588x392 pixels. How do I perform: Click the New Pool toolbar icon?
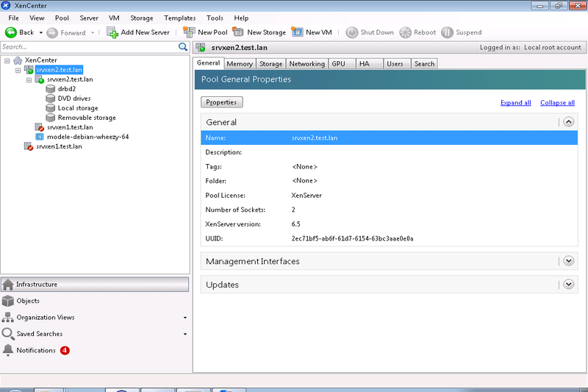(x=189, y=32)
